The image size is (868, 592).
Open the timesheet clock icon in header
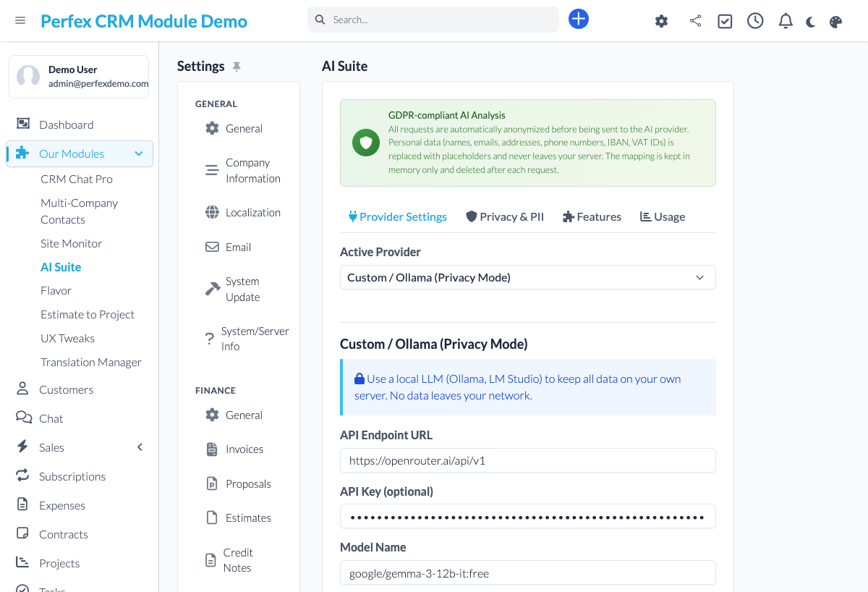click(755, 21)
